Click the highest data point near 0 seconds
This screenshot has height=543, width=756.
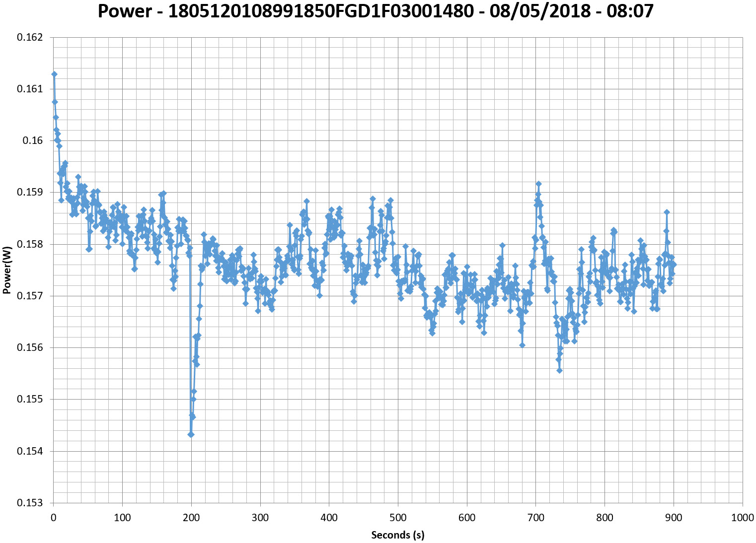click(54, 74)
